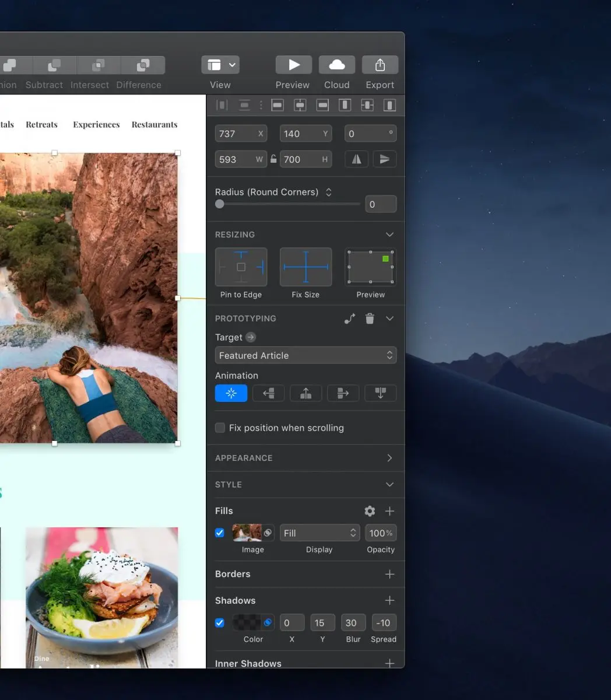Select the Difference boolean operation

click(142, 65)
